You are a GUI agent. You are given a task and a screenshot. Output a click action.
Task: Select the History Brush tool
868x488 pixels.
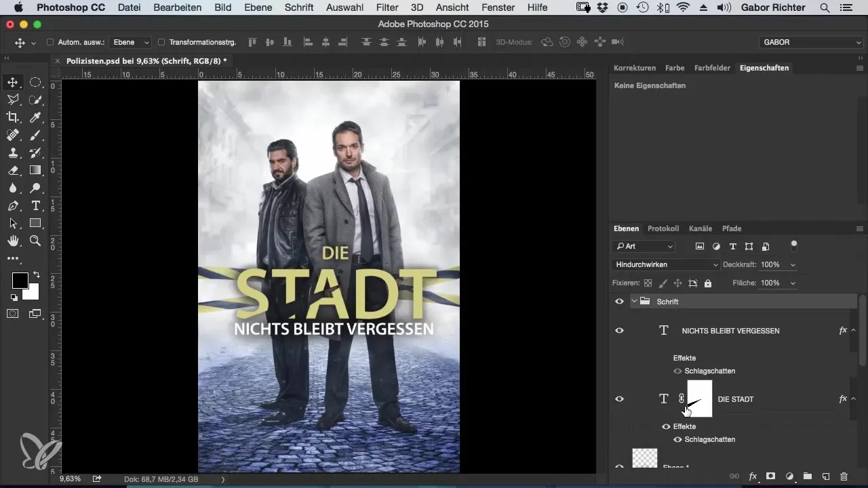click(35, 152)
